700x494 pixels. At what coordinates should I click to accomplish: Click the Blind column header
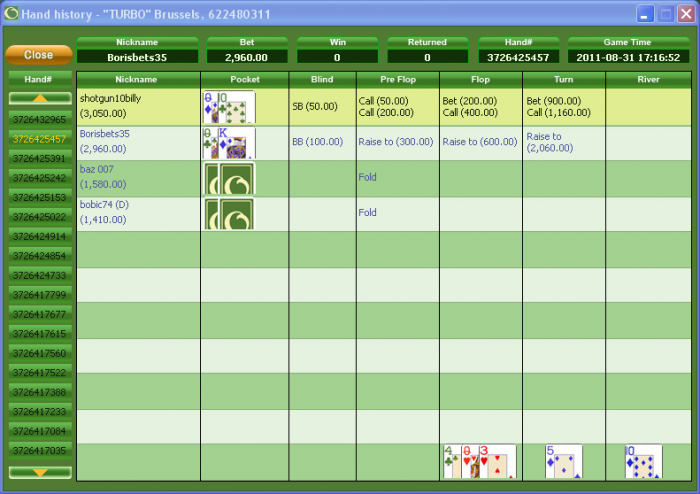tap(322, 79)
